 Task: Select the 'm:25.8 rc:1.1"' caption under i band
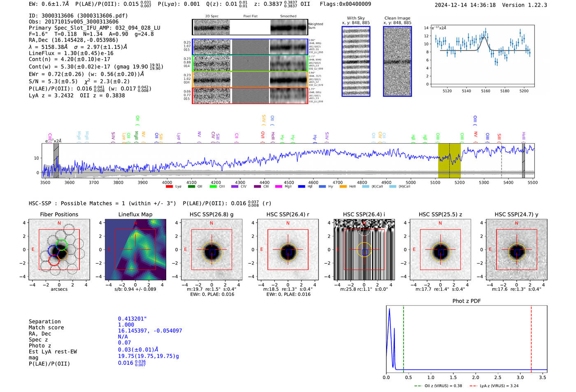pos(364,289)
